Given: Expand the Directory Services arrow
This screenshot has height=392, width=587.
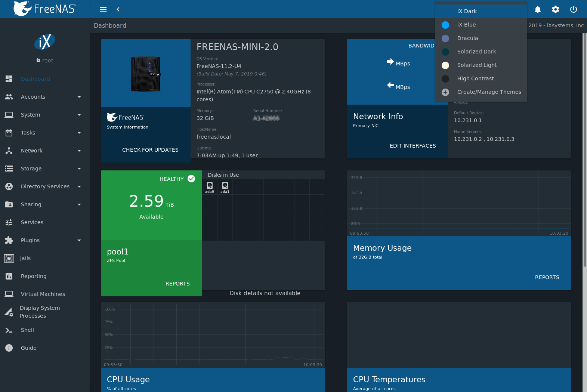Looking at the screenshot, I should point(79,186).
